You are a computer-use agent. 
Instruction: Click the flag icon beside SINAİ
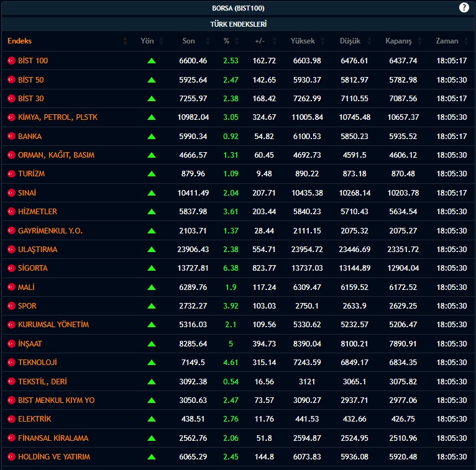11,193
